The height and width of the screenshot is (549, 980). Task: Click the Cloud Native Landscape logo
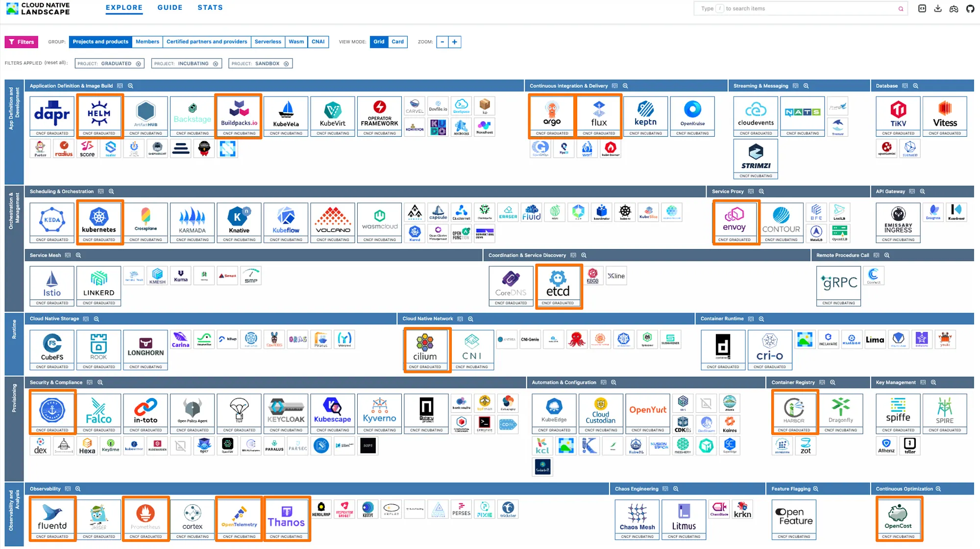click(38, 8)
